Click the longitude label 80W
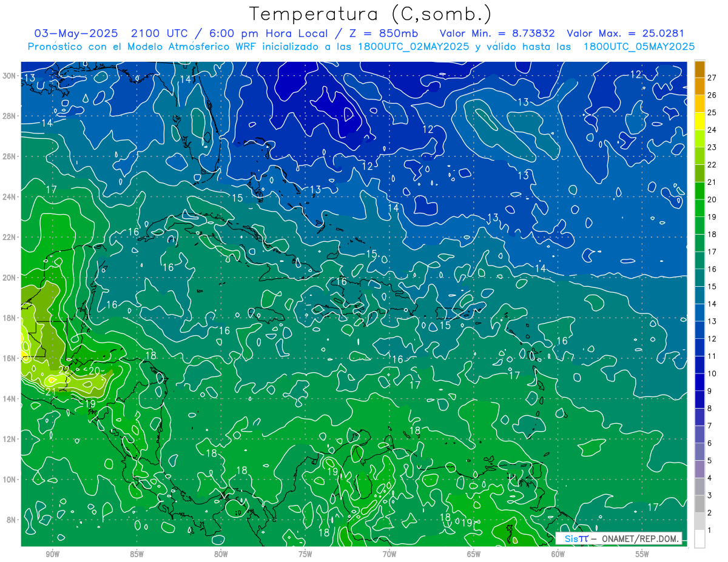 coord(221,554)
